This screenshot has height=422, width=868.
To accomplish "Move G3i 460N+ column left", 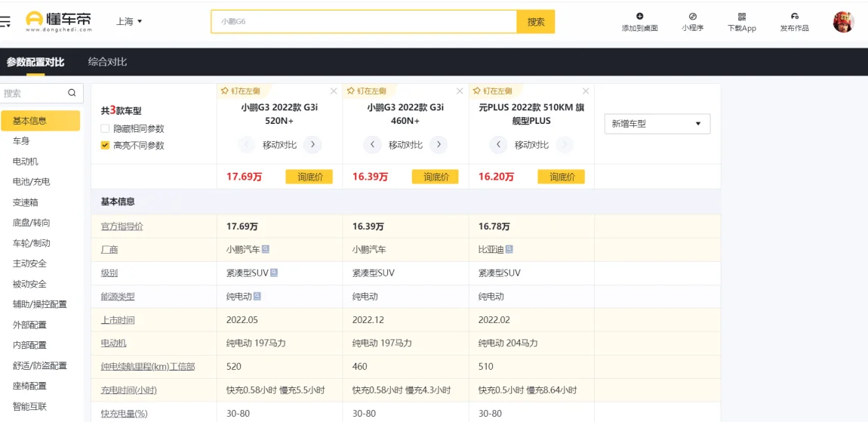I will click(373, 144).
